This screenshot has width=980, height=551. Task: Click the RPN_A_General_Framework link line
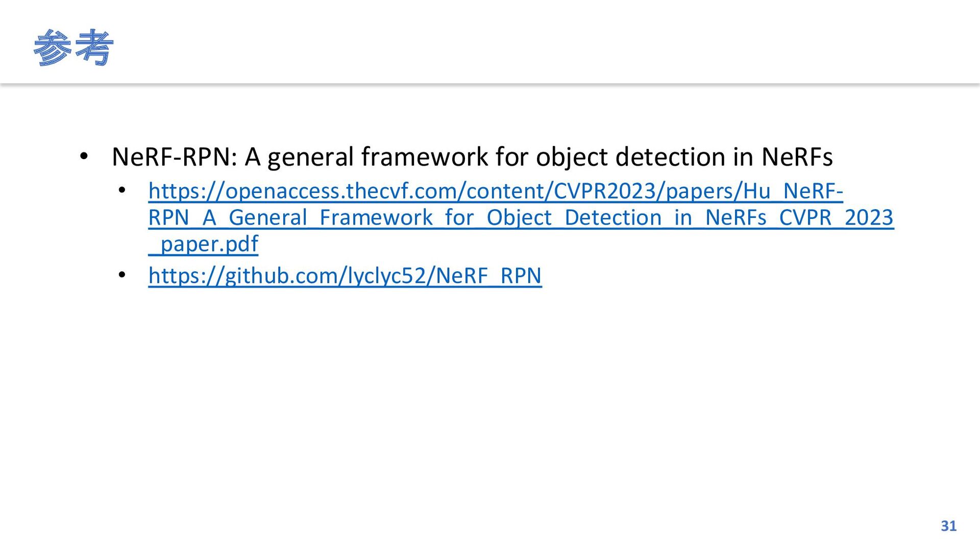[x=521, y=217]
